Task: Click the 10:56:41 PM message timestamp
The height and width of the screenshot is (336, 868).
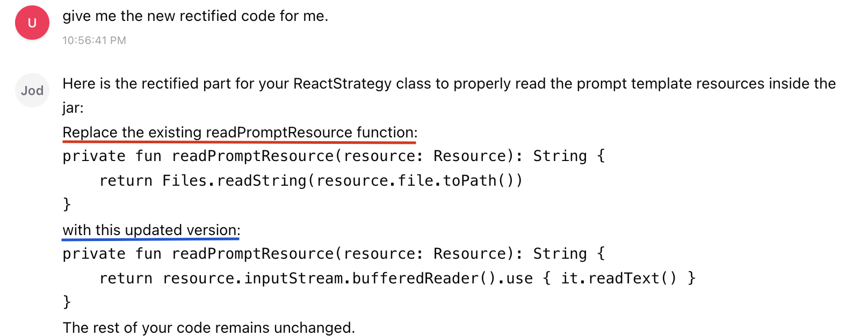Action: pyautogui.click(x=94, y=40)
